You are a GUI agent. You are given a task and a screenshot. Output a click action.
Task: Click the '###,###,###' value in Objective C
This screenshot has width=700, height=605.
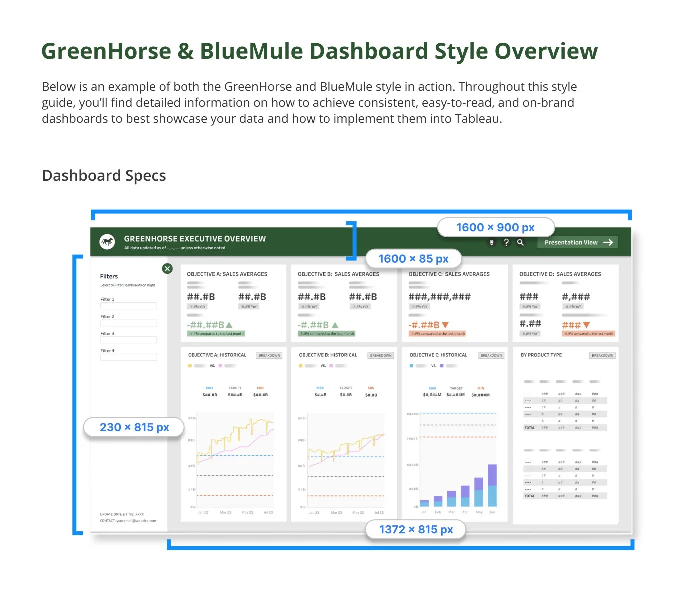[440, 297]
